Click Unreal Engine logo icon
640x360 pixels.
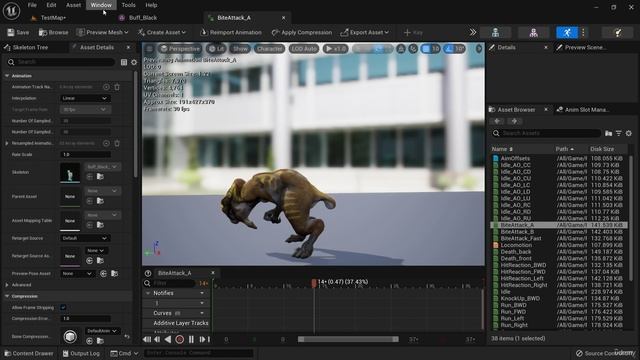pos(11,11)
